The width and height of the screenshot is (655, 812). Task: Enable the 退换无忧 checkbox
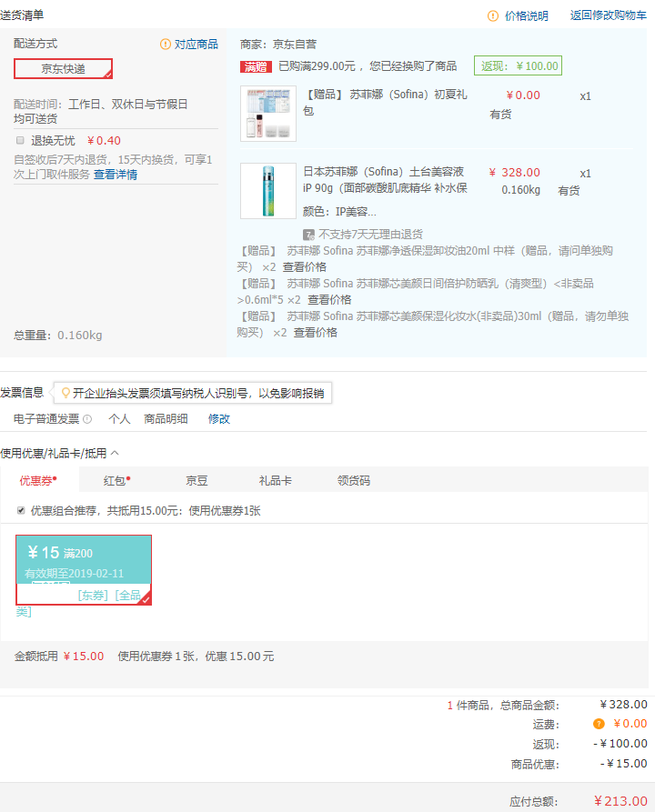pos(20,140)
